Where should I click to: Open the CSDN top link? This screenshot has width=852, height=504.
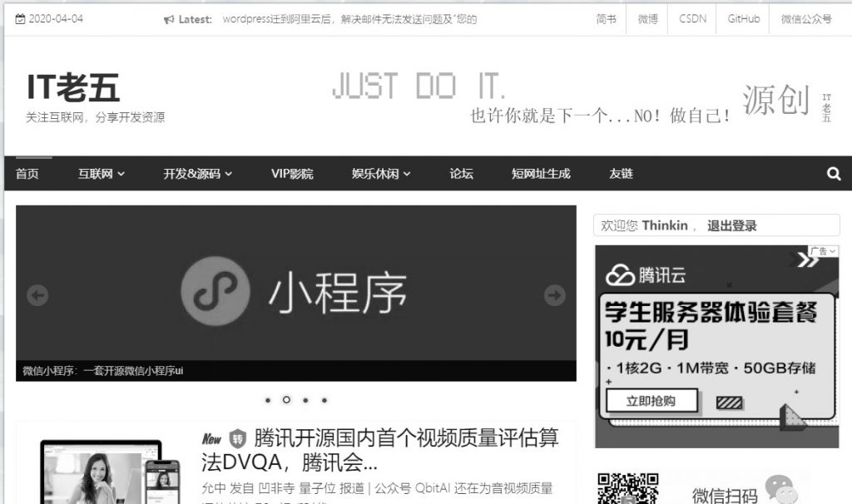693,19
